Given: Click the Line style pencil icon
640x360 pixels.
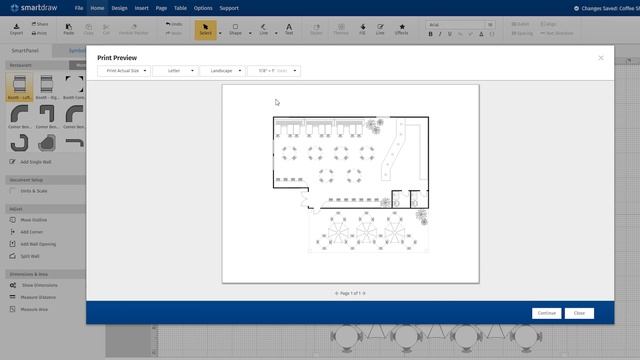Looking at the screenshot, I should pos(380,29).
